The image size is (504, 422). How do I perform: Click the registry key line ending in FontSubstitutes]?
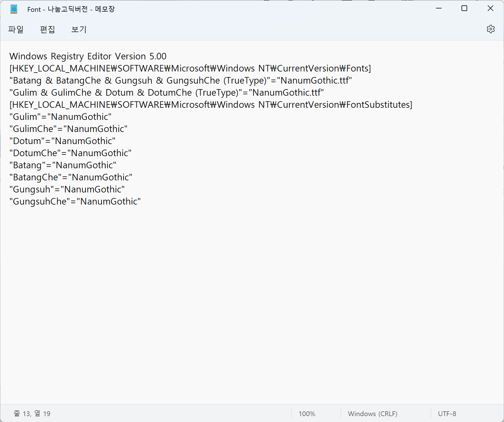click(211, 105)
